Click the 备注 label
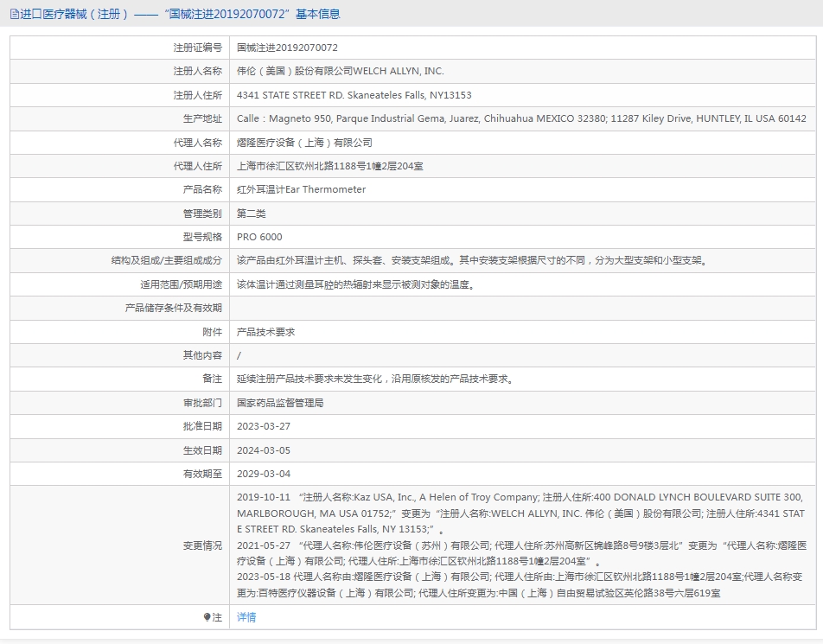Screen dimensions: 823x644 pos(212,379)
